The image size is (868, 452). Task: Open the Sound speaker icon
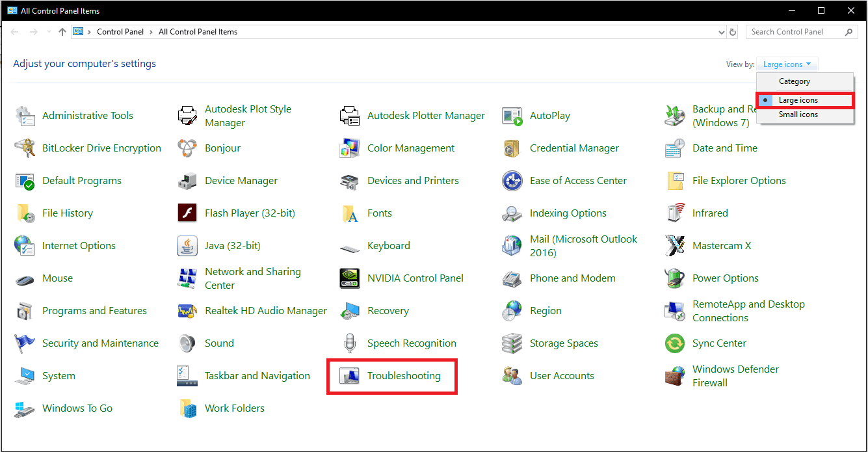(x=187, y=343)
